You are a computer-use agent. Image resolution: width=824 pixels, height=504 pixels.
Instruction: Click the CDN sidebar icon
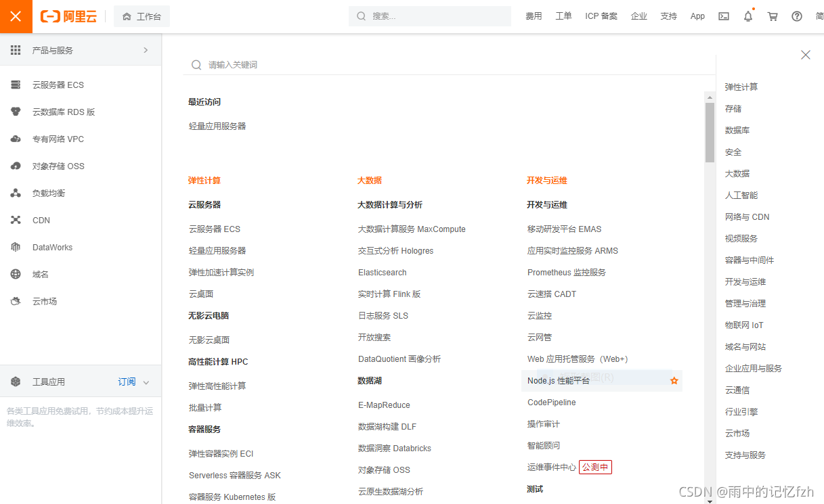[16, 220]
